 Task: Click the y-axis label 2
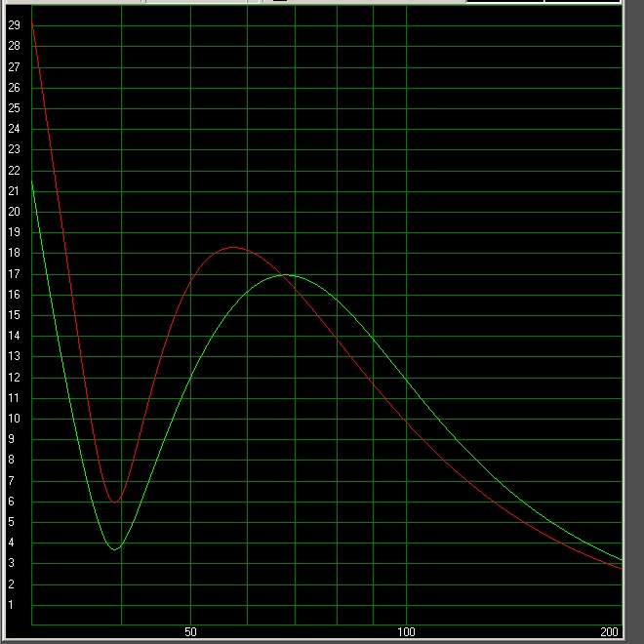(x=11, y=584)
